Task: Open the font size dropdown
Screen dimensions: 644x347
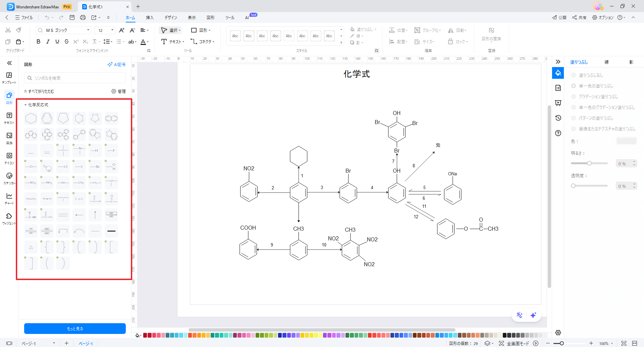Action: pyautogui.click(x=112, y=30)
